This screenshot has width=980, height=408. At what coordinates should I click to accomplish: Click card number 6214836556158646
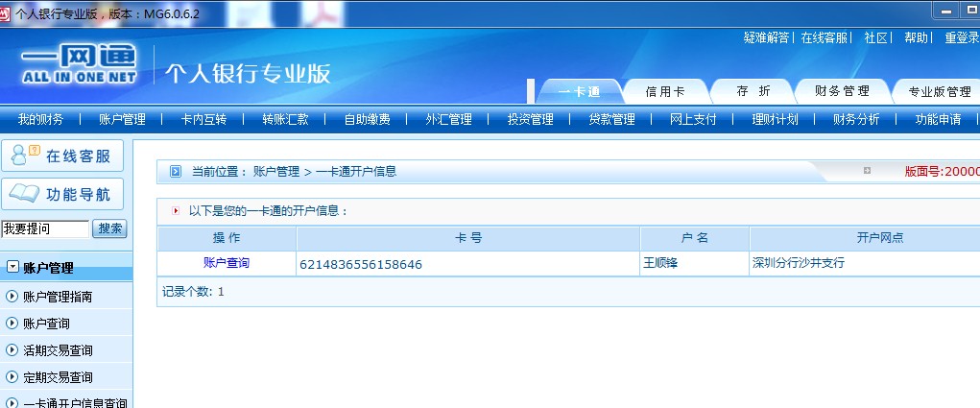361,264
